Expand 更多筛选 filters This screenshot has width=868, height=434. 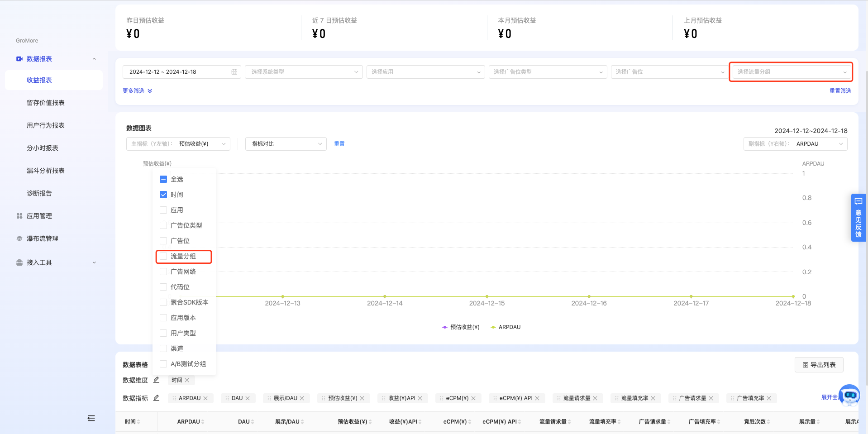(138, 91)
